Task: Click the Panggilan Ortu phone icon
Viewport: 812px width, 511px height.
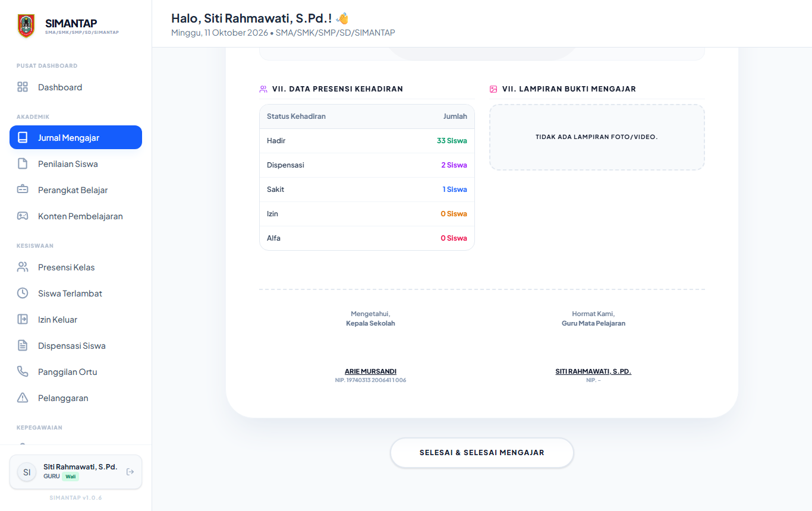Action: 23,371
